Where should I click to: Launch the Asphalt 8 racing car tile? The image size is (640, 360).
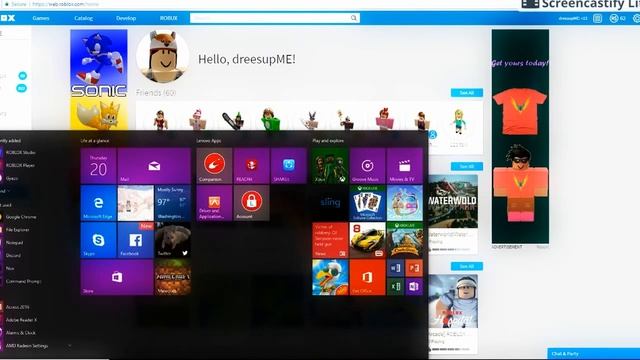point(367,240)
